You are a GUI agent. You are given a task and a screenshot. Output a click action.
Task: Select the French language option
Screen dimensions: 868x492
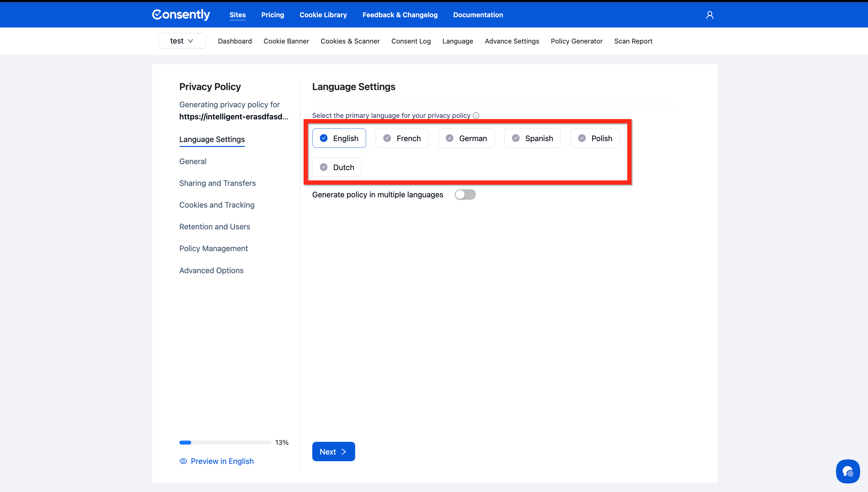[x=402, y=138]
